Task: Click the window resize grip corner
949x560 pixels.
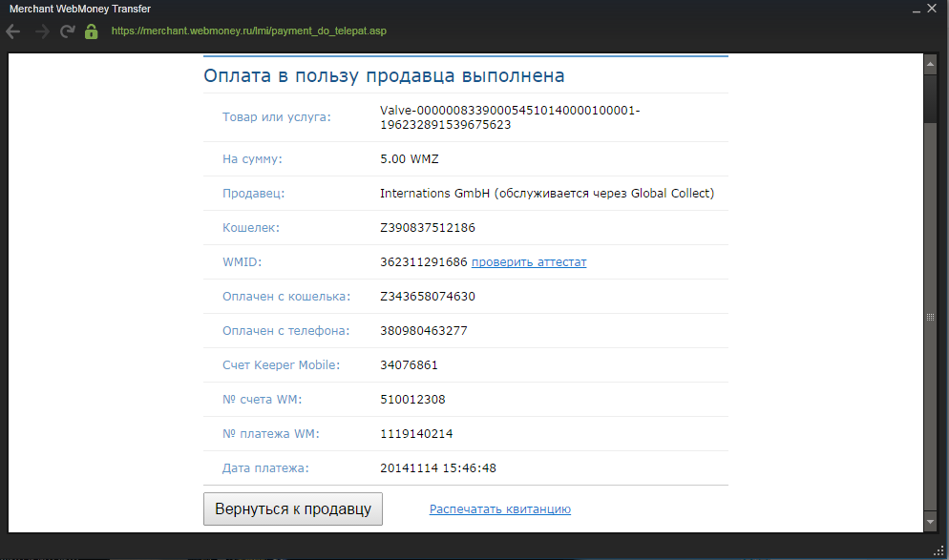Action: coord(939,550)
